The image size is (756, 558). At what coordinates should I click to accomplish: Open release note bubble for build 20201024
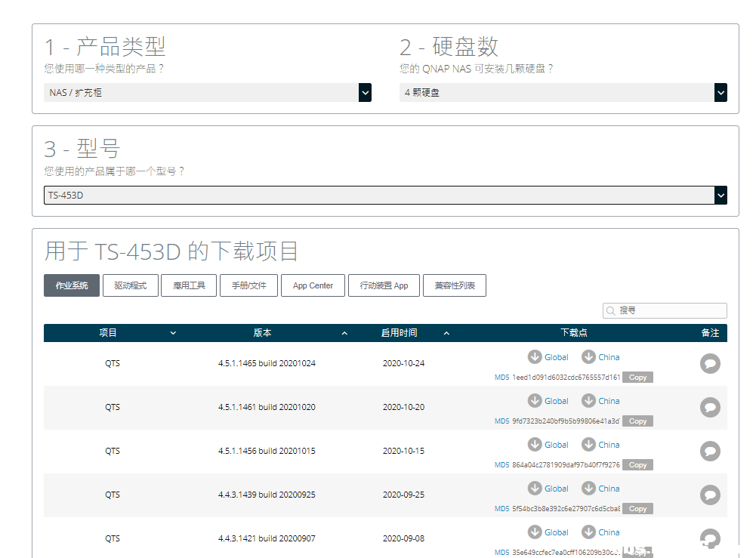pos(710,364)
